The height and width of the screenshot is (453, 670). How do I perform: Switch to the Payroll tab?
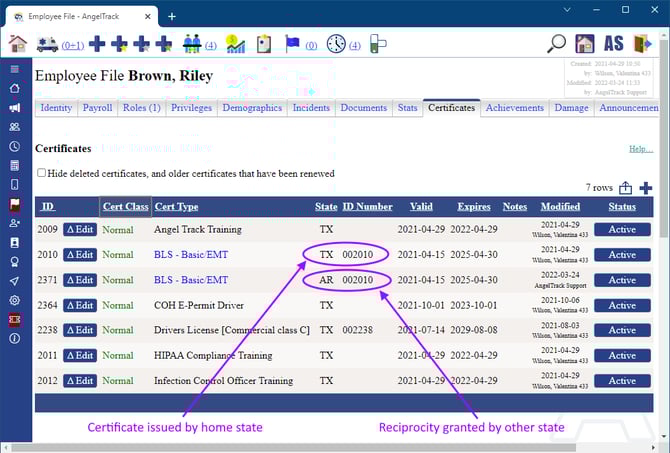(97, 108)
